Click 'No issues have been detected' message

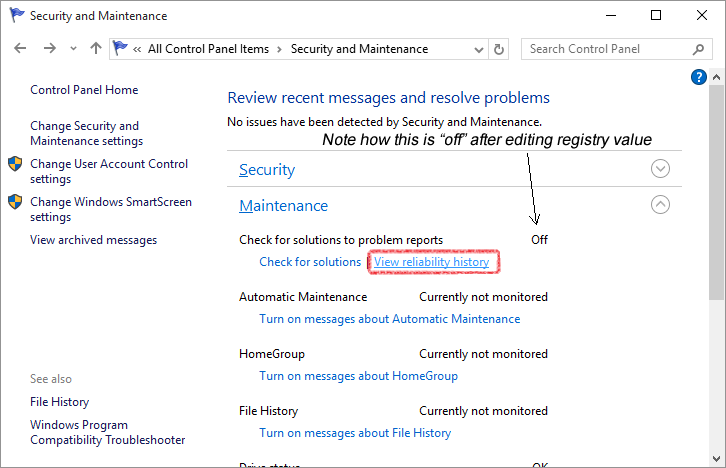point(384,122)
